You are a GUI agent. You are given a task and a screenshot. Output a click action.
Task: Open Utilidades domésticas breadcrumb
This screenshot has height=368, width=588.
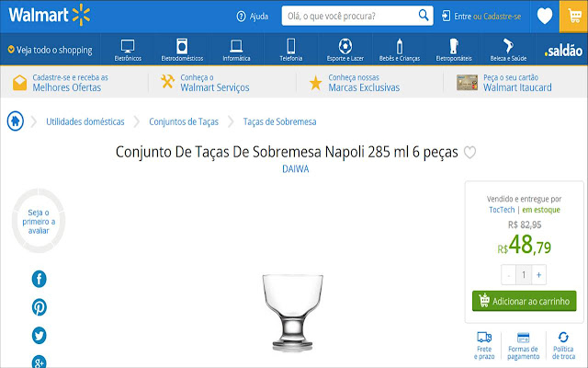coord(85,121)
